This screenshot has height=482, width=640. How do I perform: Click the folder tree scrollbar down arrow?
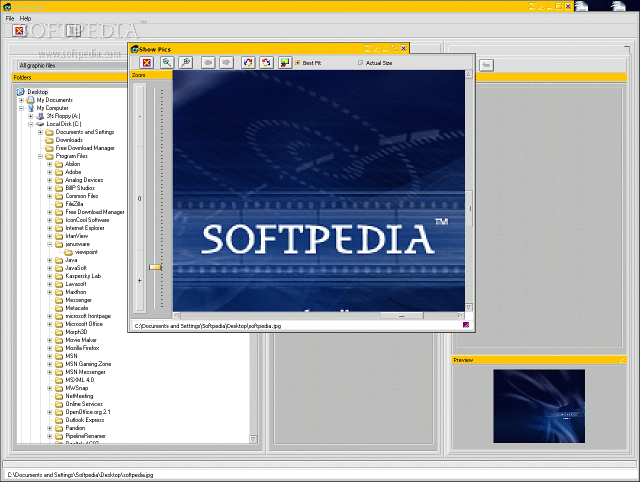pyautogui.click(x=253, y=439)
